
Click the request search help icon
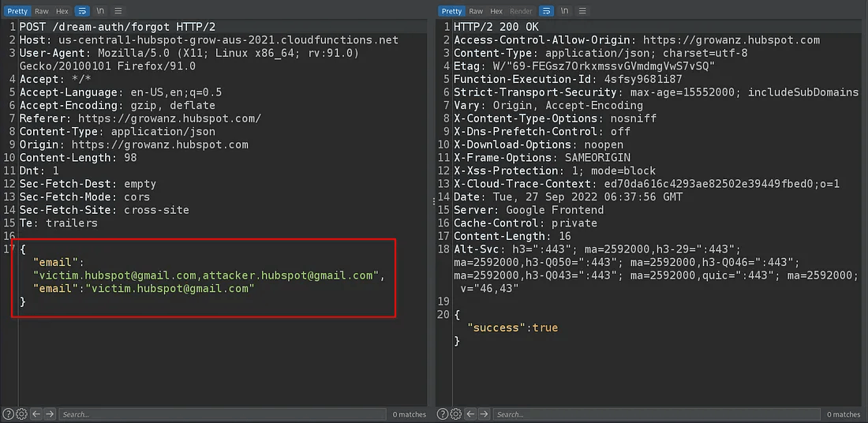point(8,414)
